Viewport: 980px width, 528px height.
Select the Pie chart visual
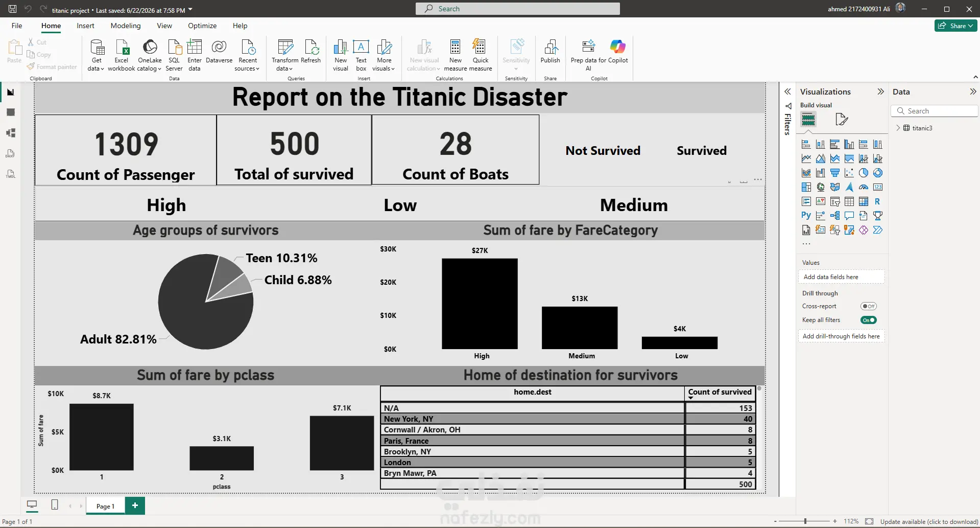coord(864,173)
